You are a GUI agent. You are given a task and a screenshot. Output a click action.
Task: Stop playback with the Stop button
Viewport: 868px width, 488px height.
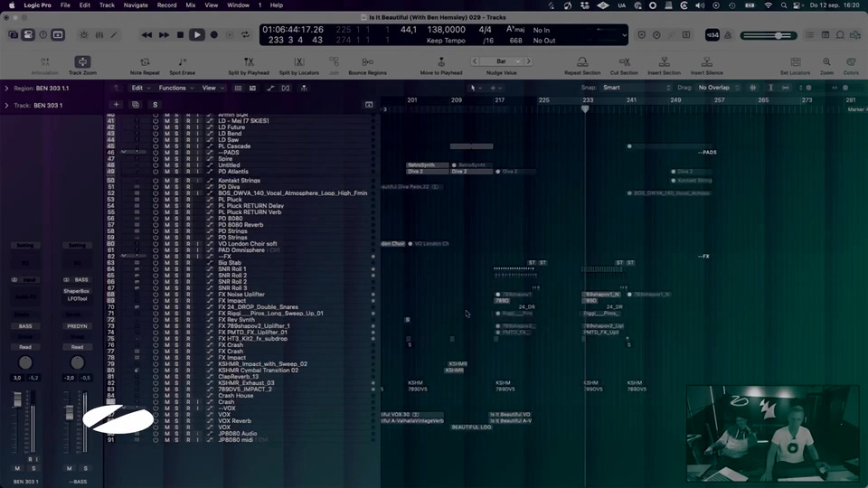180,35
